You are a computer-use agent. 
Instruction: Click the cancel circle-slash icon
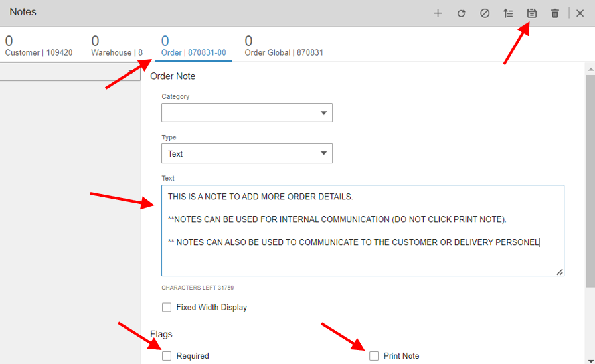coord(485,13)
